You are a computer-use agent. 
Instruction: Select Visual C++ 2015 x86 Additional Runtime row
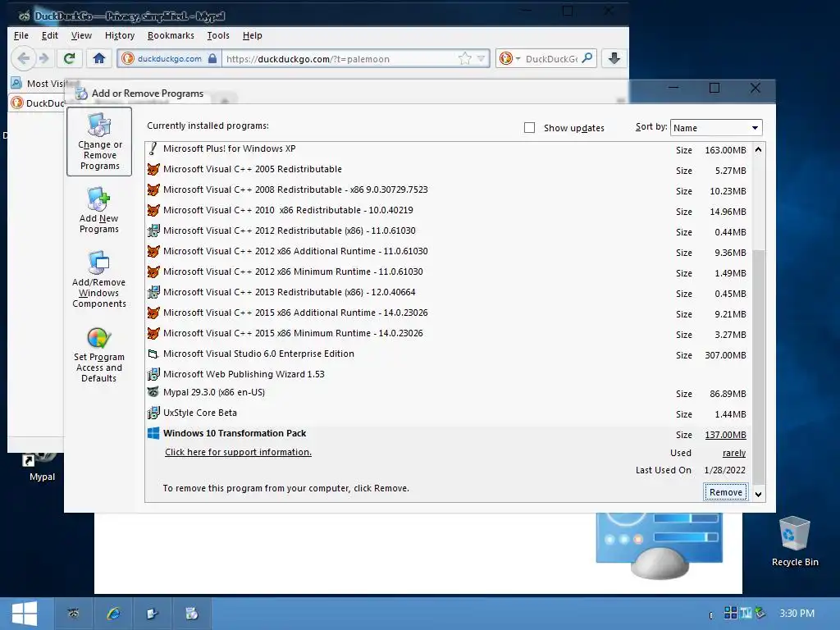pos(447,313)
